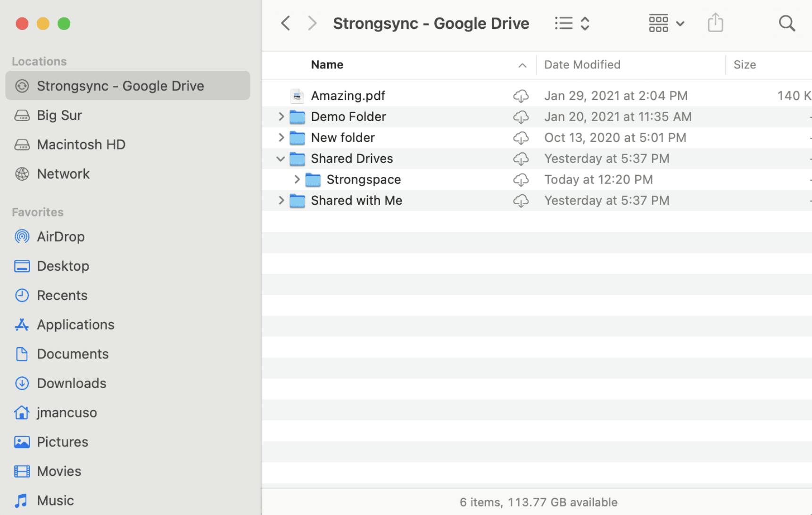This screenshot has height=515, width=812.
Task: Collapse the Shared Drives folder
Action: 281,159
